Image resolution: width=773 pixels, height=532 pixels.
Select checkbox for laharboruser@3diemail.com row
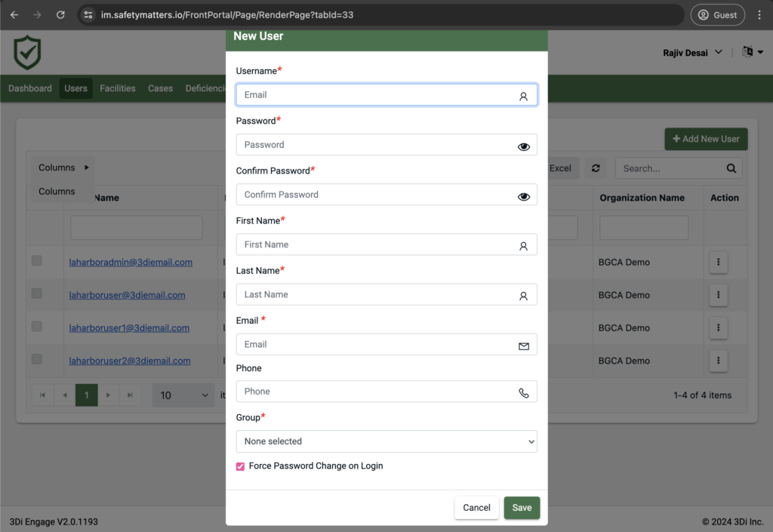click(x=37, y=294)
